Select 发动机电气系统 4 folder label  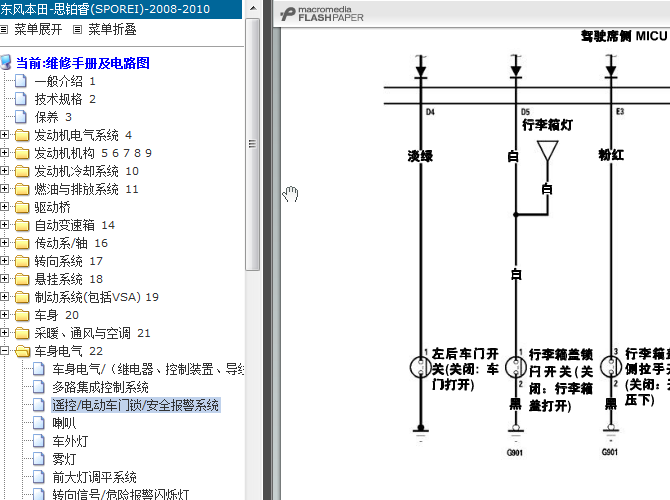pos(83,135)
